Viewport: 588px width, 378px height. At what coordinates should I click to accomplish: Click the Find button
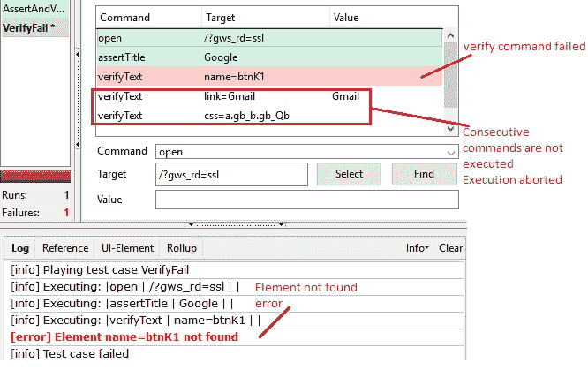coord(424,174)
